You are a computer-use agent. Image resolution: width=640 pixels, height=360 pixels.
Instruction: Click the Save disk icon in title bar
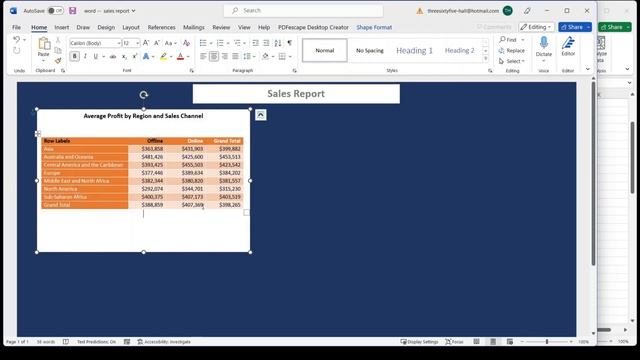click(72, 11)
